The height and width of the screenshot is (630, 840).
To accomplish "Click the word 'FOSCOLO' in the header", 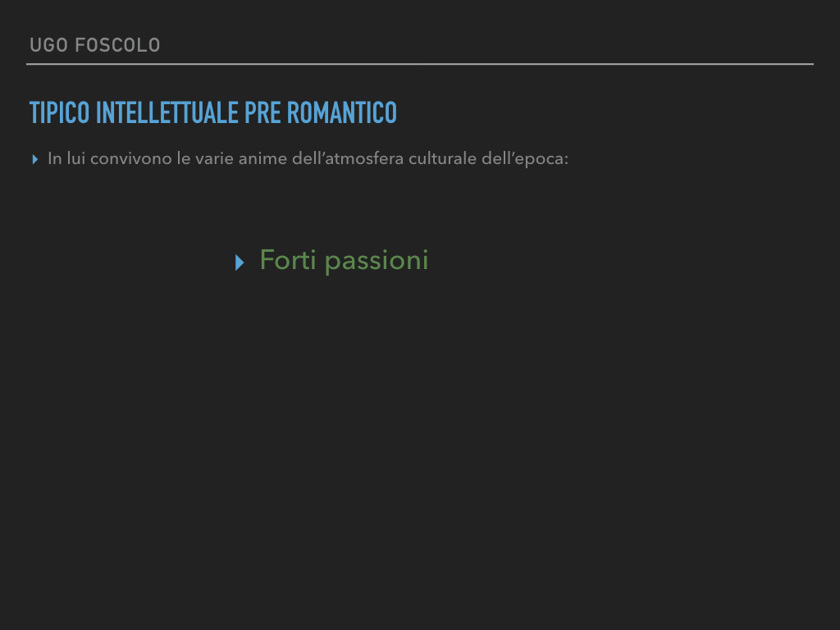I will point(117,45).
